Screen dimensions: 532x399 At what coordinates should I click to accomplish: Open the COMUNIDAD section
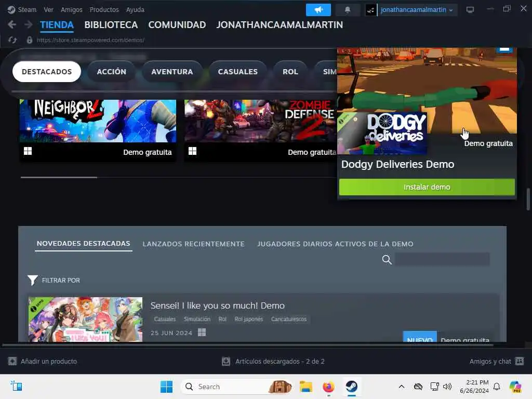[177, 25]
